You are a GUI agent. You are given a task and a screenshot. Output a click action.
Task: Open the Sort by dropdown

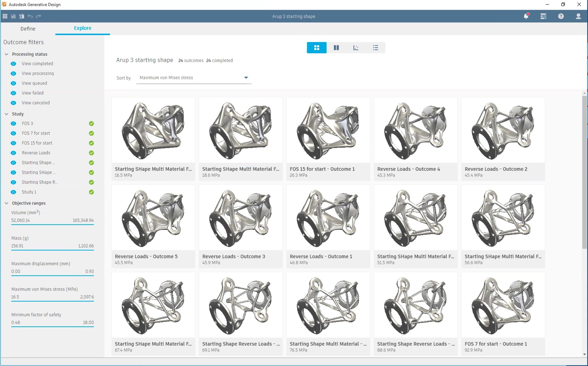click(246, 78)
